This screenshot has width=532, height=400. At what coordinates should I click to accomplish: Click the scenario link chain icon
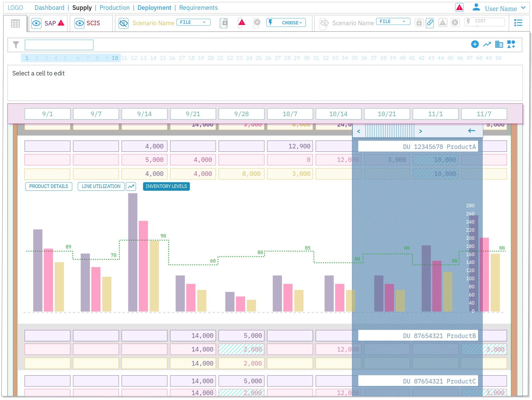click(430, 23)
